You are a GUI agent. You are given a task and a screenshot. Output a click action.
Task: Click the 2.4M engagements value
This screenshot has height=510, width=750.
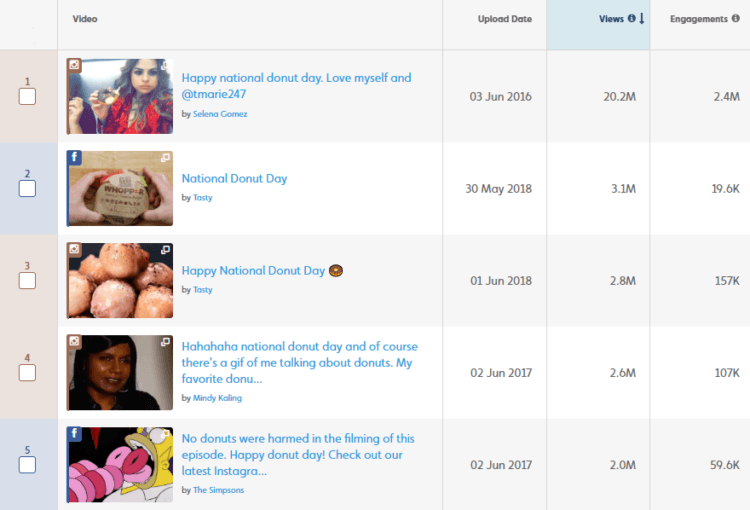[727, 97]
